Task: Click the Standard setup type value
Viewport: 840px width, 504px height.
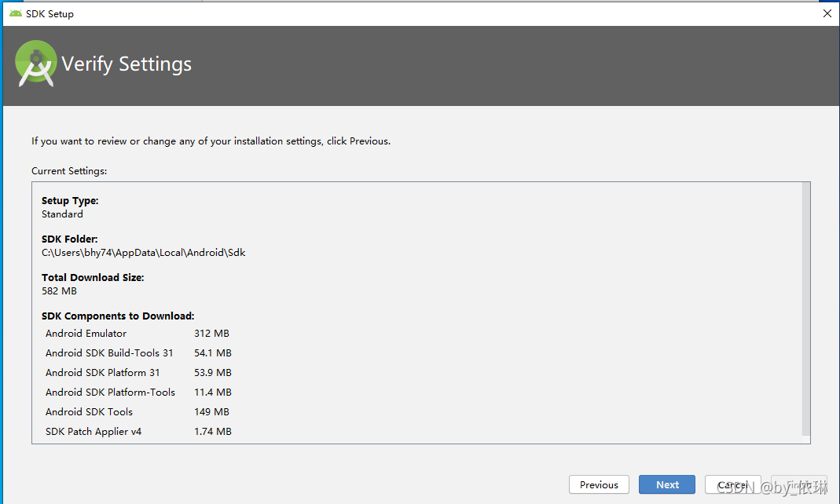Action: [62, 214]
